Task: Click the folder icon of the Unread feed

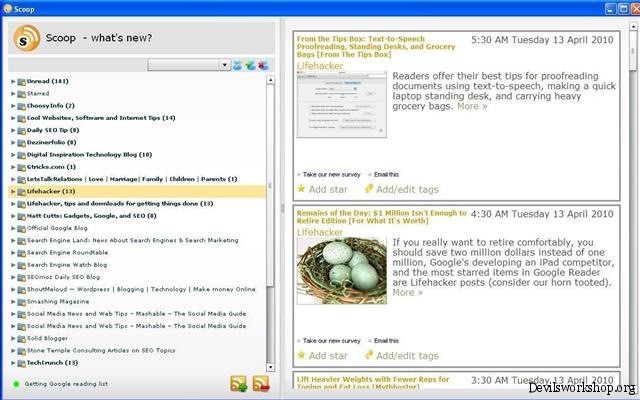Action: 22,82
